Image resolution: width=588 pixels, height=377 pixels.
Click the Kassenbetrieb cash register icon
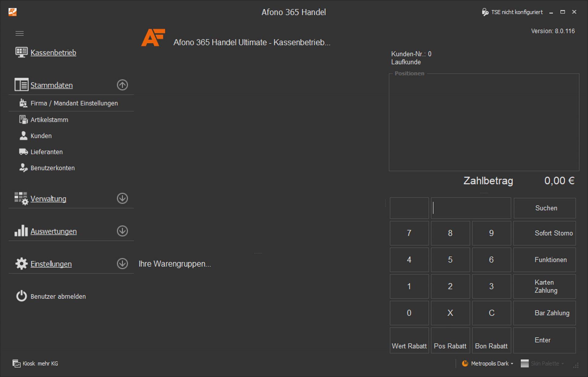coord(21,52)
